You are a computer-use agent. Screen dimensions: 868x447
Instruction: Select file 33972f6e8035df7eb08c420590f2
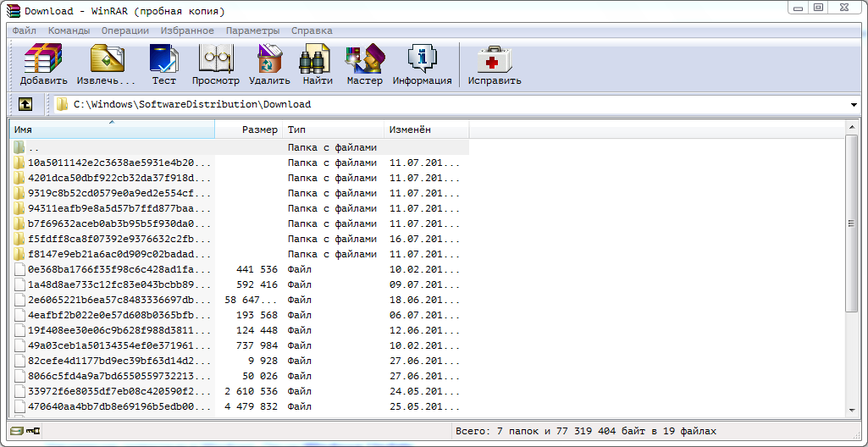119,392
